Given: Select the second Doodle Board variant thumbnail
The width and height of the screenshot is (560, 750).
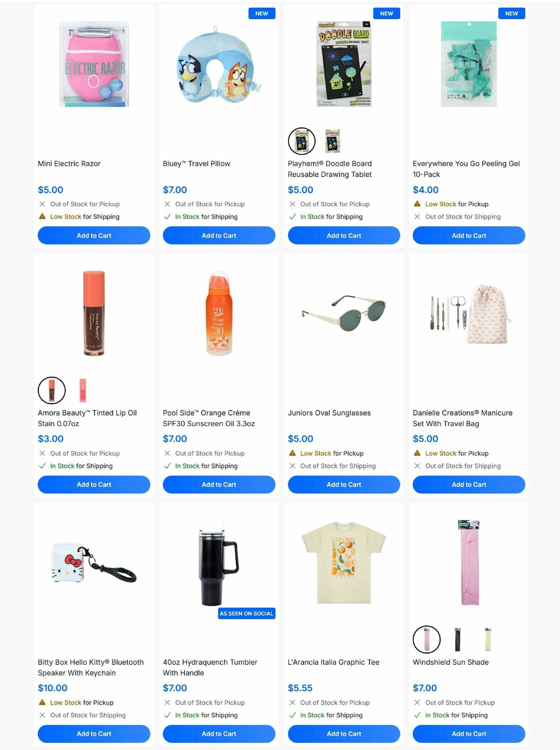Looking at the screenshot, I should tap(332, 141).
